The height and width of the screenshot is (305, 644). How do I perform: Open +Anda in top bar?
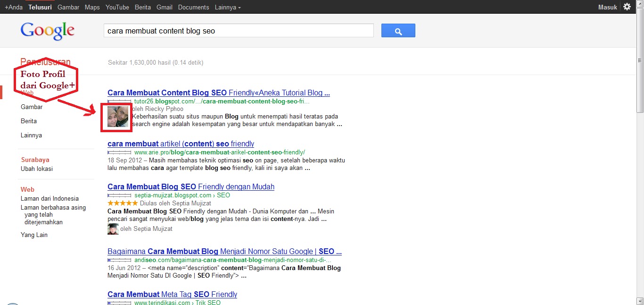tap(14, 7)
